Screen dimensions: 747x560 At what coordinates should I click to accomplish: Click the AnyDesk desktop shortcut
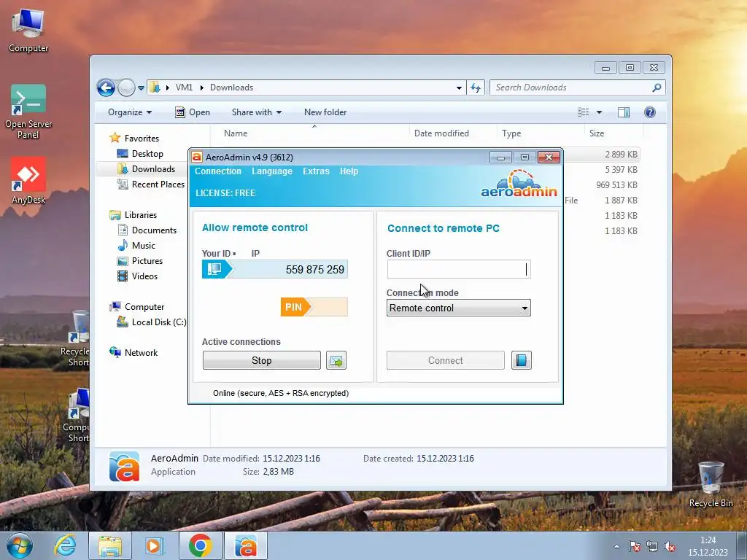coord(28,181)
